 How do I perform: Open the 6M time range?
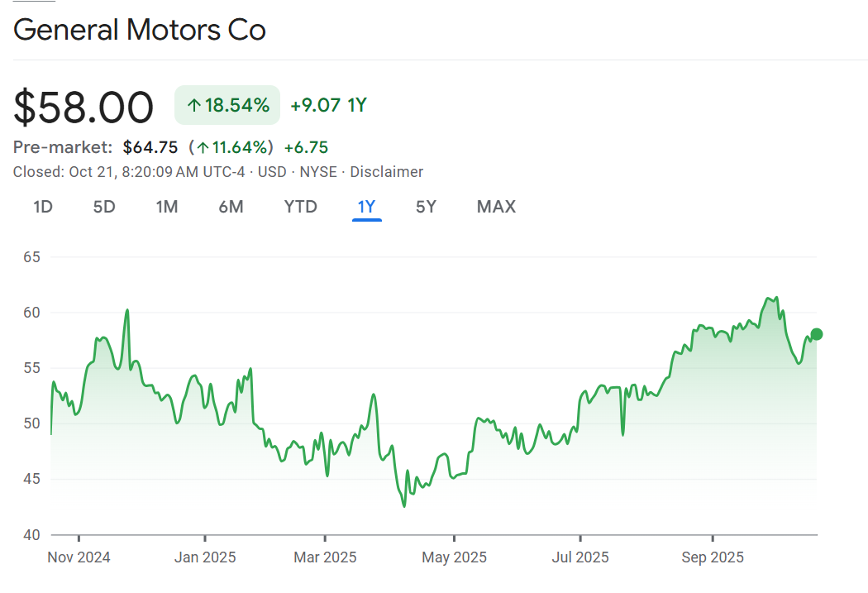point(231,207)
